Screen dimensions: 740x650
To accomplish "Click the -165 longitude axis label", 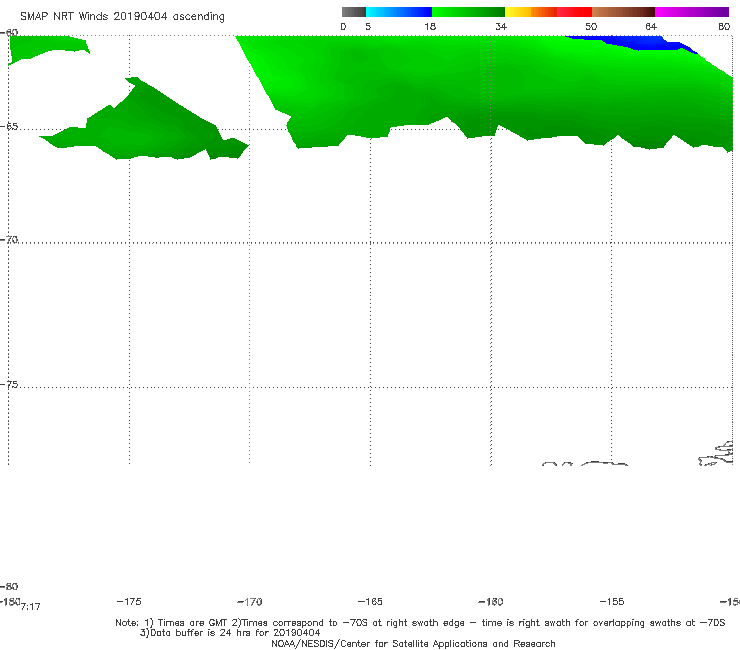I will coord(370,601).
